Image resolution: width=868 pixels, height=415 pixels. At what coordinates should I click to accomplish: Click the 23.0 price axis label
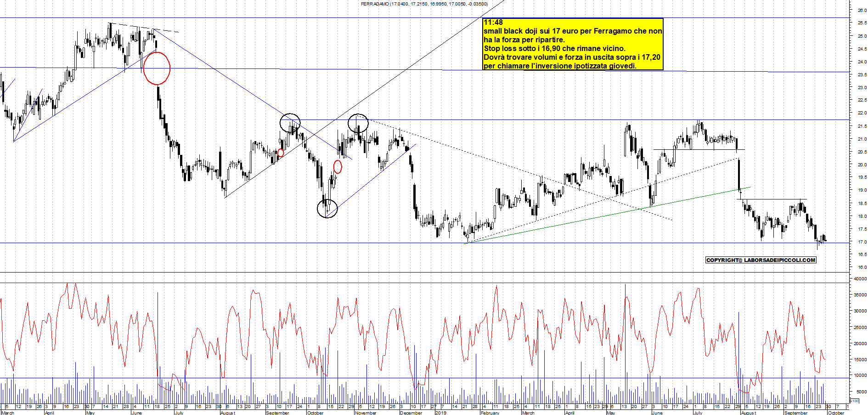coord(862,87)
